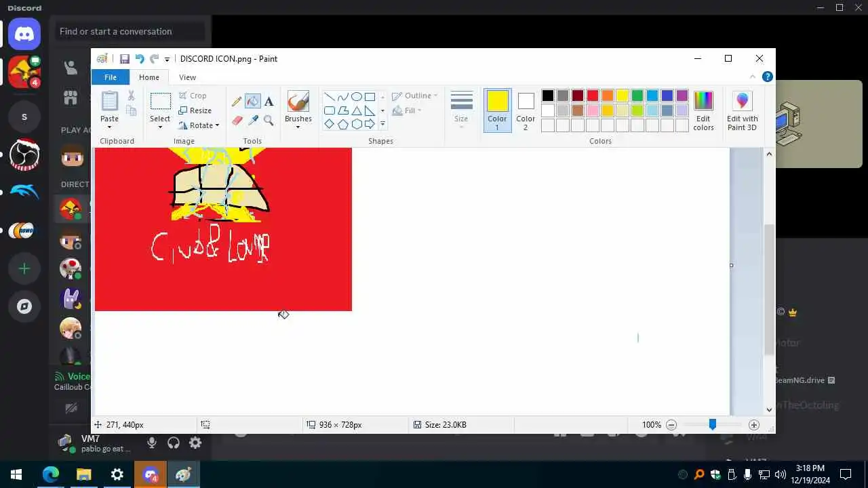The image size is (868, 488).
Task: Switch to the View ribbon tab
Action: click(x=187, y=77)
